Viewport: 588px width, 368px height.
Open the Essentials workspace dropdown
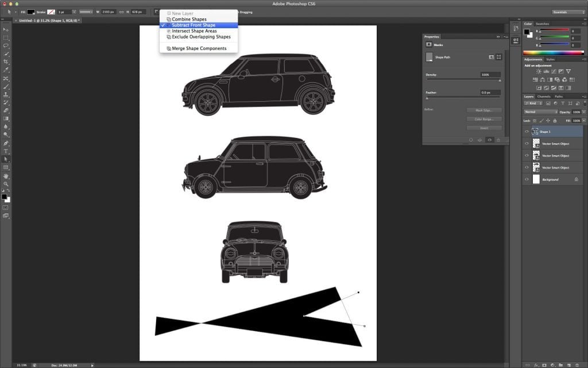click(568, 11)
